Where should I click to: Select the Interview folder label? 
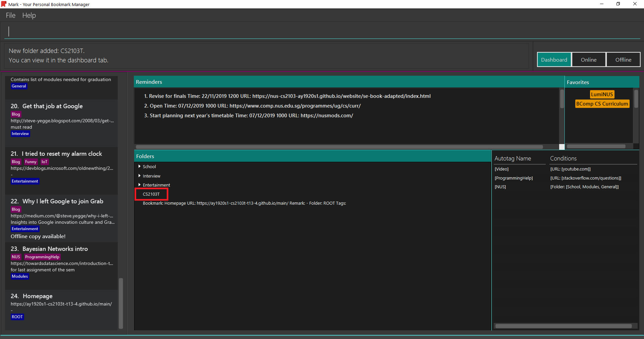coord(152,176)
